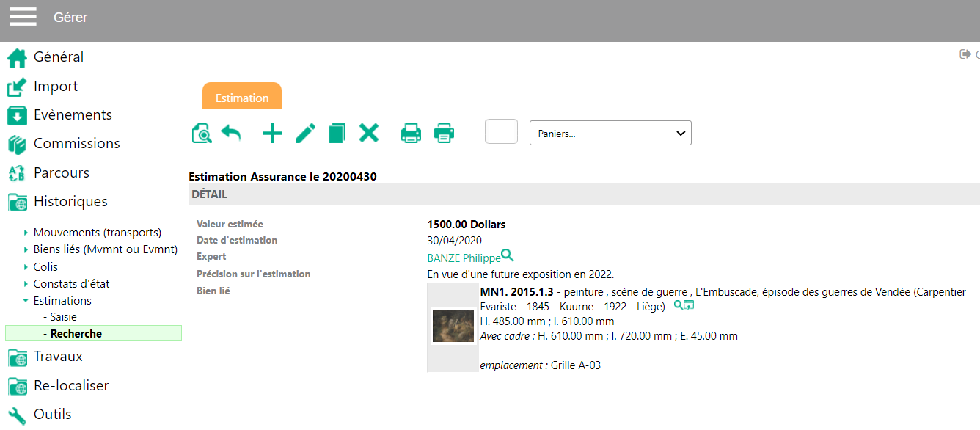
Task: Add a new estimation with plus icon
Action: click(x=272, y=133)
